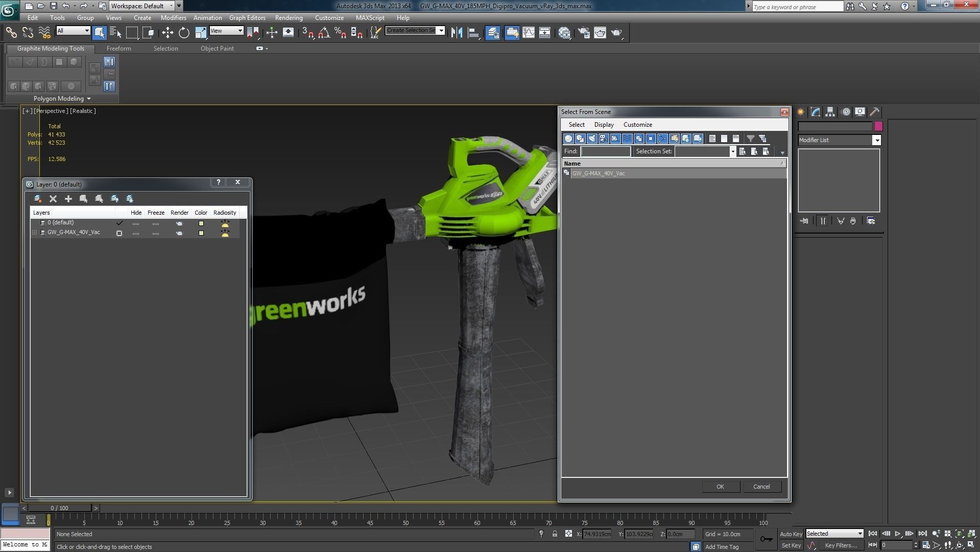Click the Find input field in Select From Scene
980x552 pixels.
click(x=606, y=151)
